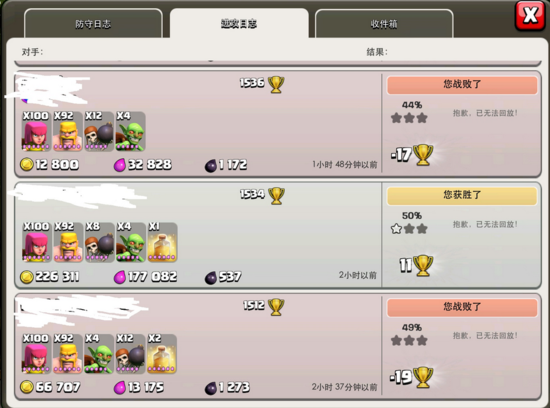Viewport: 550px width, 408px height.
Task: Click the 您获胜了 victory banner
Action: 462,196
